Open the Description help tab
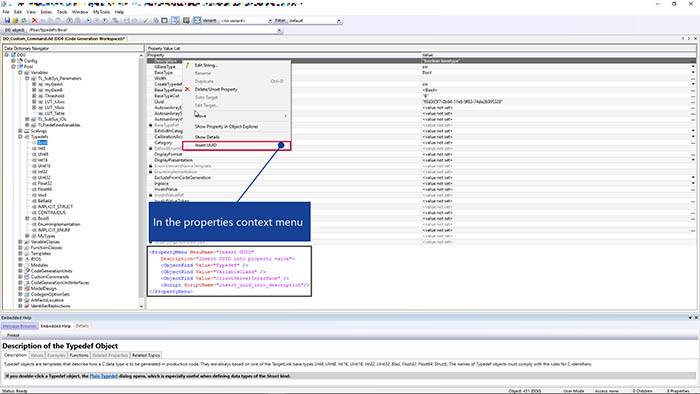Image resolution: width=700 pixels, height=394 pixels. (x=16, y=356)
